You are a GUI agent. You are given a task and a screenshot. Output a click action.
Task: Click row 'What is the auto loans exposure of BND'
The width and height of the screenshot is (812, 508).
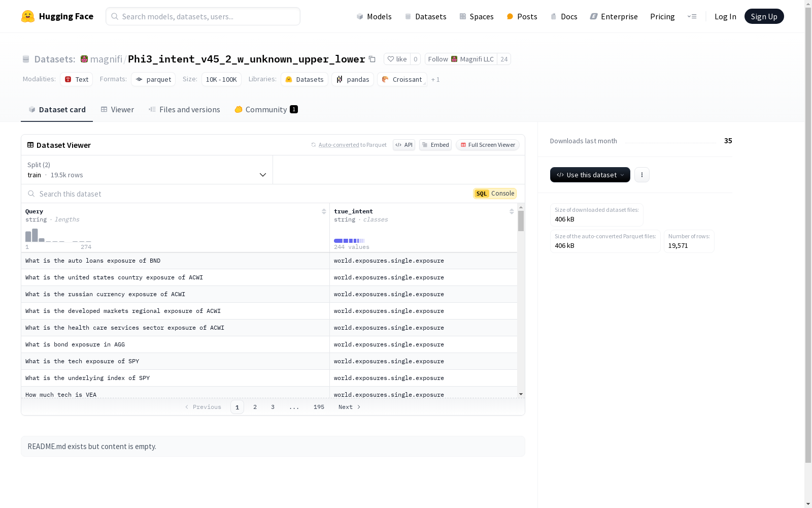[269, 261]
